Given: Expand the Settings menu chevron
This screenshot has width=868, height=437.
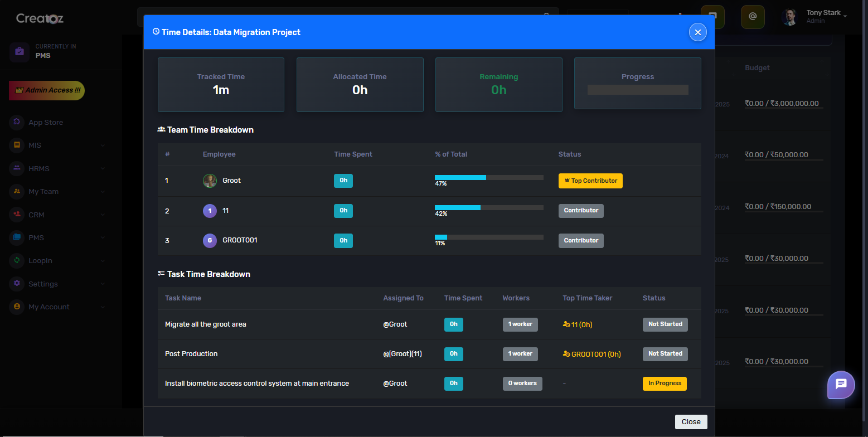Looking at the screenshot, I should click(x=103, y=284).
